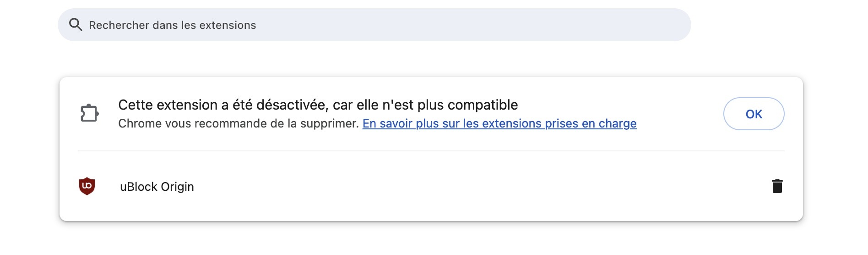Dismiss the warning with the OK button
This screenshot has width=868, height=255.
(x=754, y=114)
